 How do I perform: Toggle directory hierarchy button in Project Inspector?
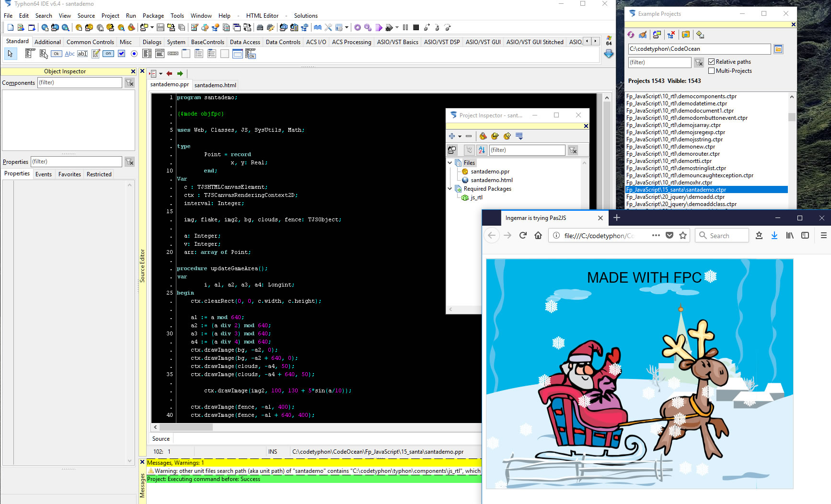(469, 150)
